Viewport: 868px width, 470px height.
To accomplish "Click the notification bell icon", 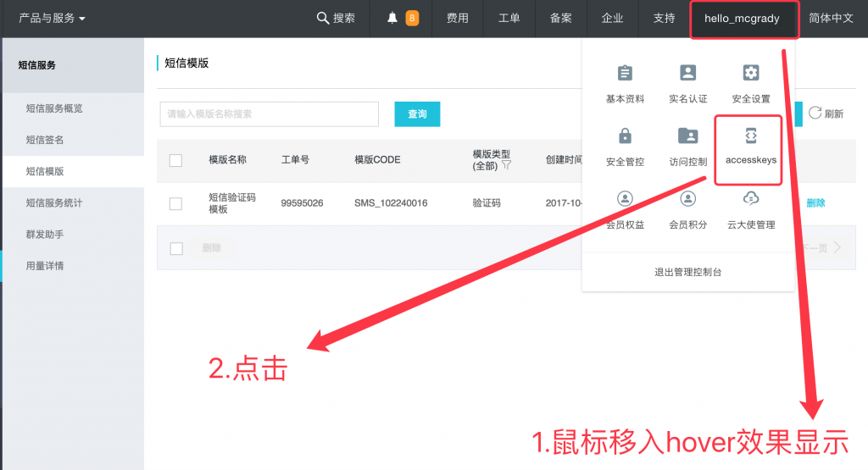I will click(392, 18).
